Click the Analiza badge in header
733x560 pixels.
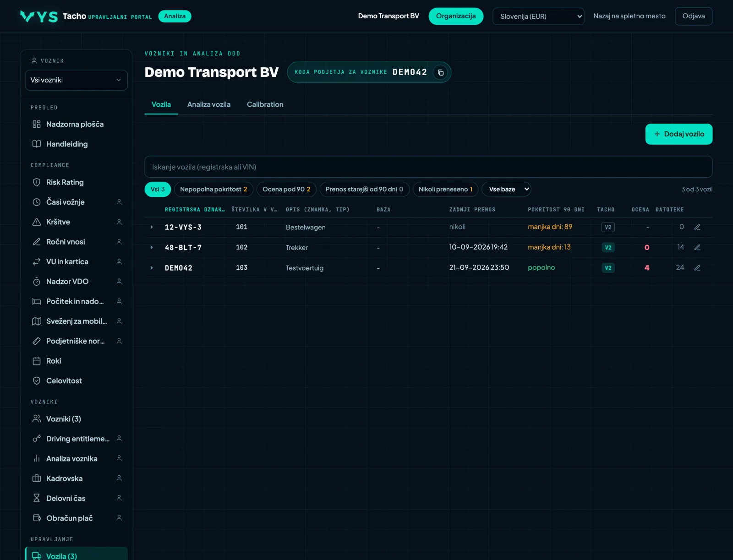(x=175, y=16)
